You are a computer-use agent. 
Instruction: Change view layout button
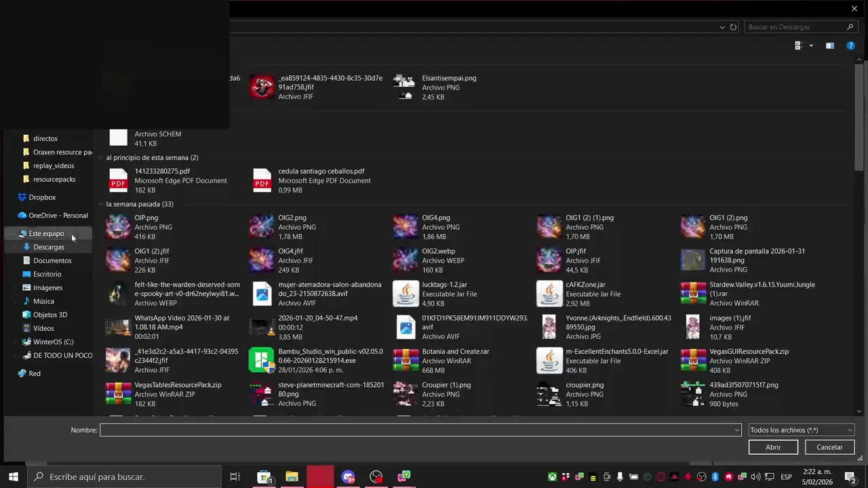(x=798, y=45)
